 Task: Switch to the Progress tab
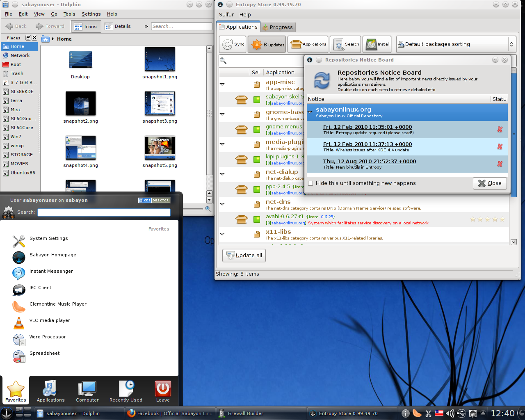[x=278, y=27]
